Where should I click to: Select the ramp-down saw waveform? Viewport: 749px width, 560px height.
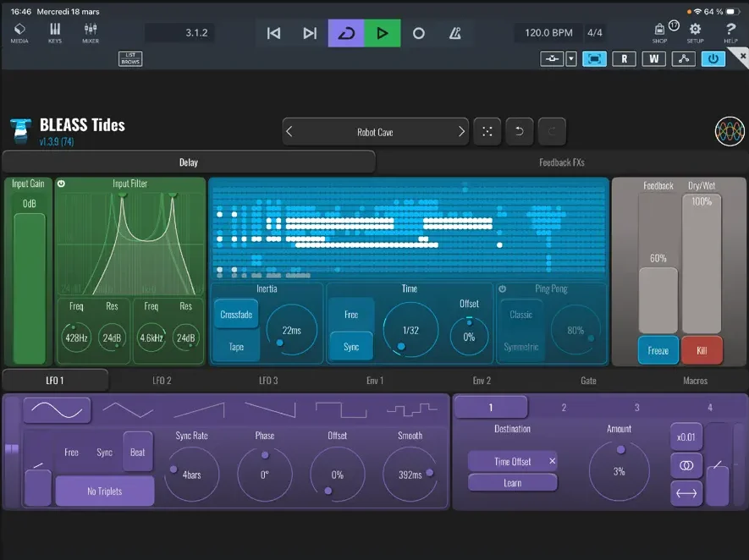pos(270,410)
